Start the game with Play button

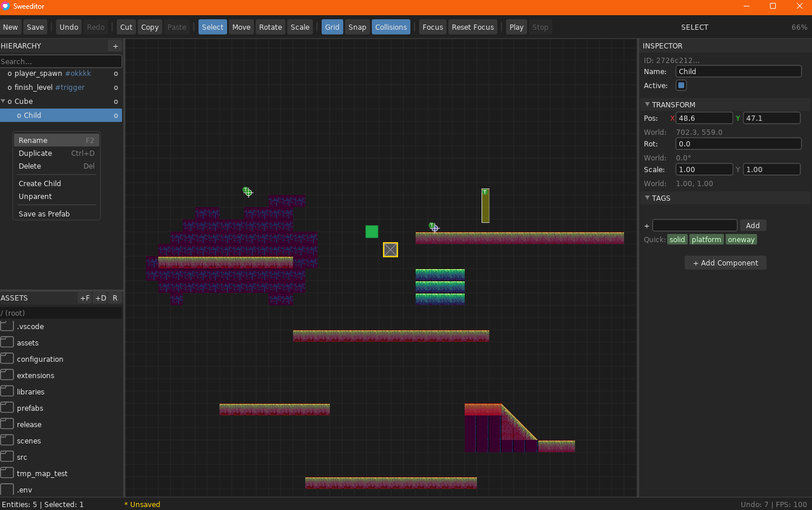(x=517, y=27)
